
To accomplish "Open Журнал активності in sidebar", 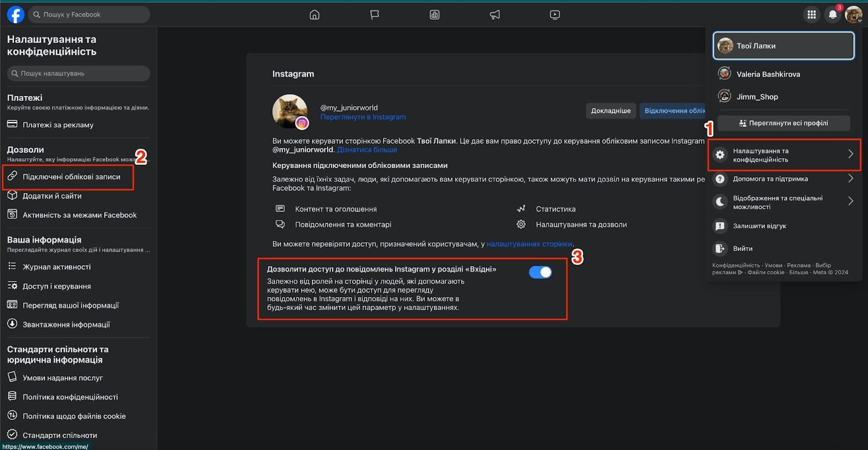I will (x=56, y=267).
